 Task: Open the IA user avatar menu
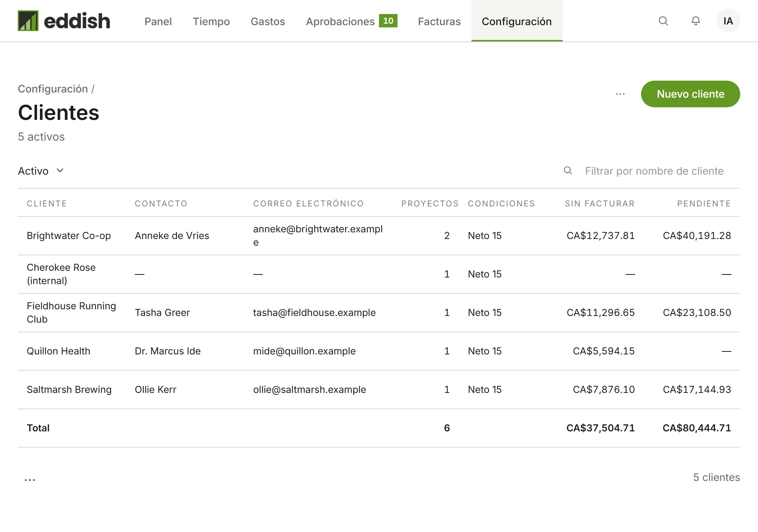pyautogui.click(x=728, y=21)
